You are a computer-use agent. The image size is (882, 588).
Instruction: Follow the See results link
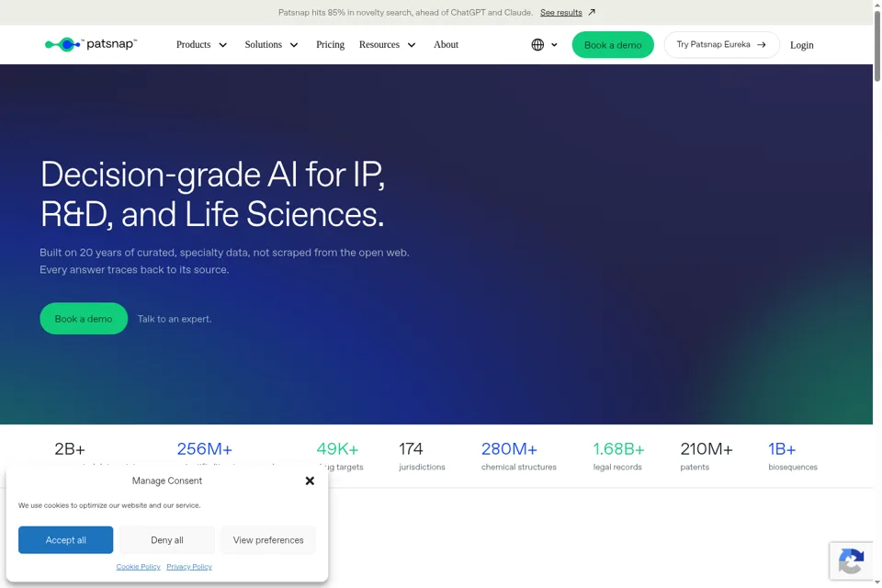pyautogui.click(x=560, y=12)
